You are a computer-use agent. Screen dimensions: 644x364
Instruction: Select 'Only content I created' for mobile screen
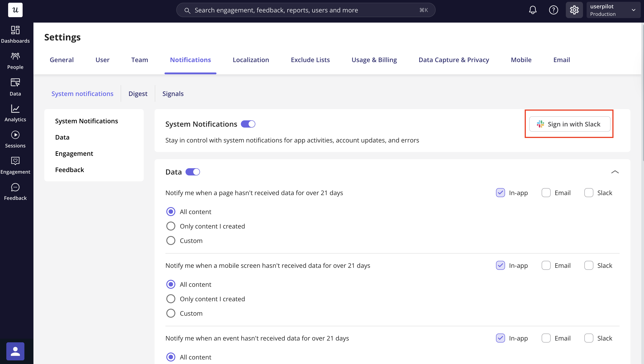click(x=171, y=299)
